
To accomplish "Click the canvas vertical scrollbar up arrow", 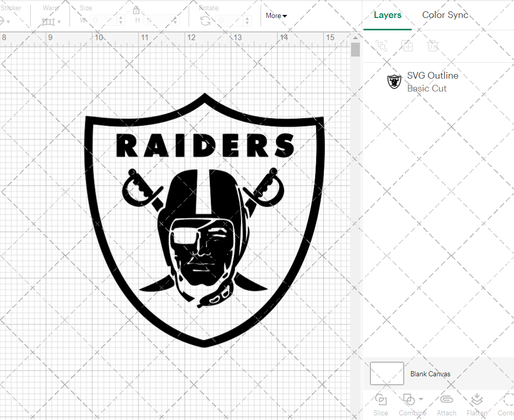I will [x=355, y=38].
